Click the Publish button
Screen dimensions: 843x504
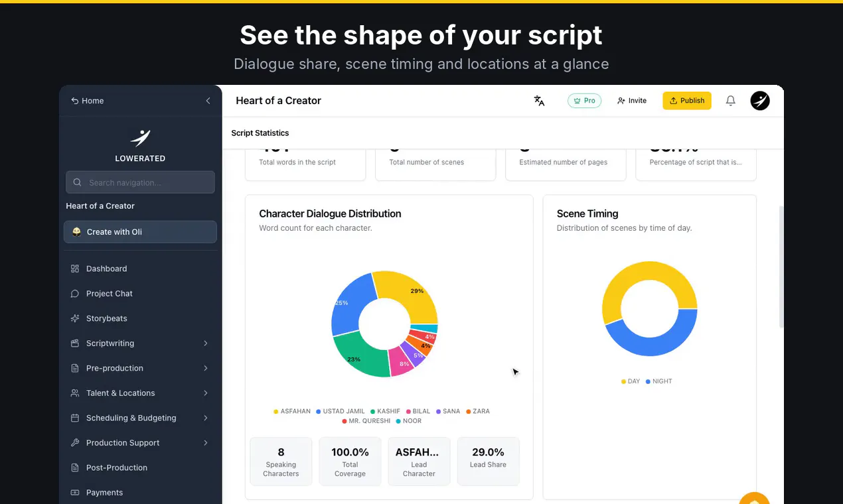click(687, 101)
